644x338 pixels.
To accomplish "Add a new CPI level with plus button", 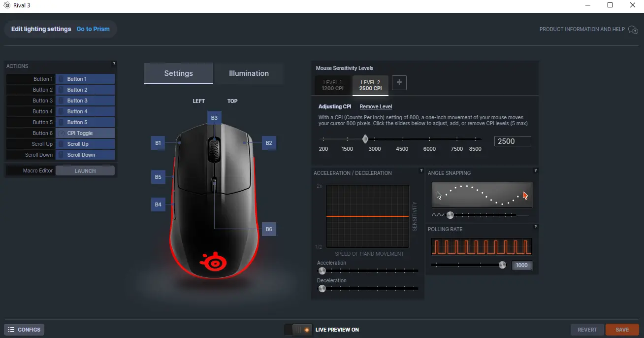I will click(399, 83).
